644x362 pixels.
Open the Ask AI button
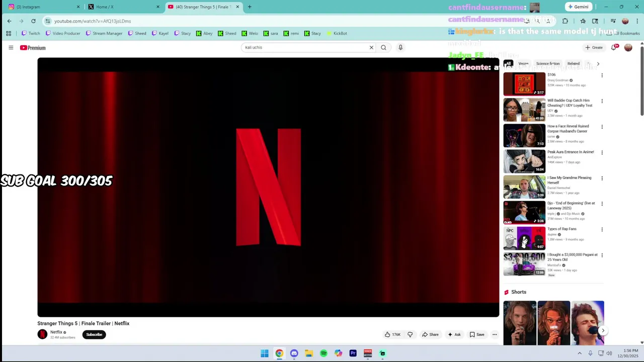[454, 334]
